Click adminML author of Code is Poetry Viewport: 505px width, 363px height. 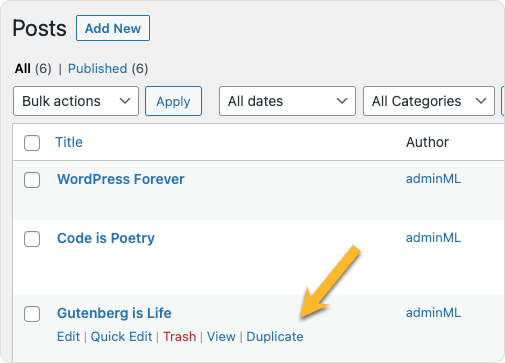tap(433, 238)
